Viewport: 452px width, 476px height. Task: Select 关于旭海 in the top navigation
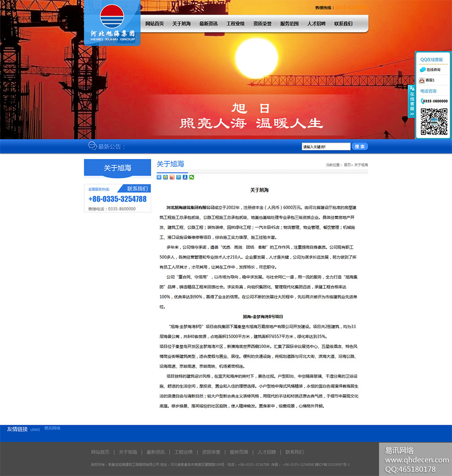181,23
